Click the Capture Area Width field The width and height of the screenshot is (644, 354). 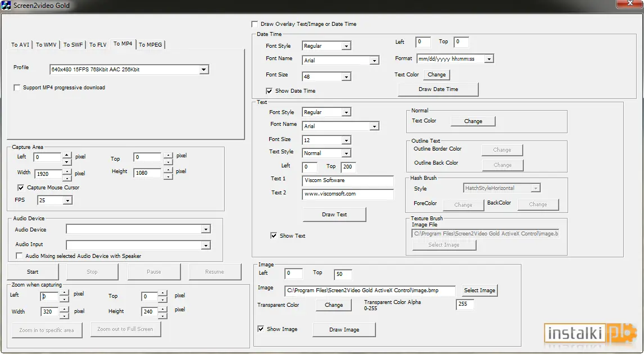pyautogui.click(x=48, y=174)
